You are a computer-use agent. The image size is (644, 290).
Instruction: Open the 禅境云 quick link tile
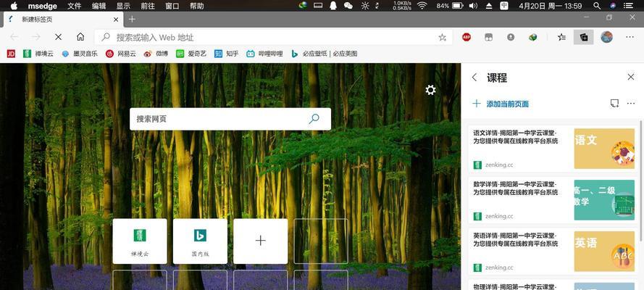coord(140,241)
